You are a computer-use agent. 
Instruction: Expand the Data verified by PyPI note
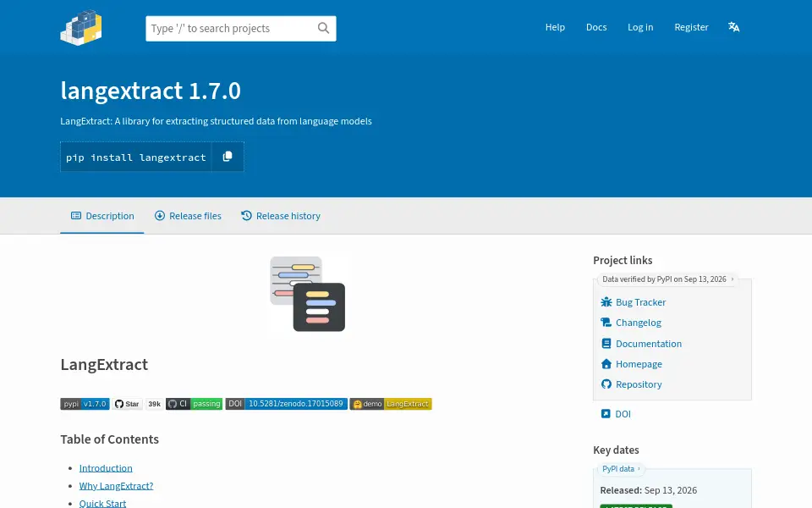point(668,279)
